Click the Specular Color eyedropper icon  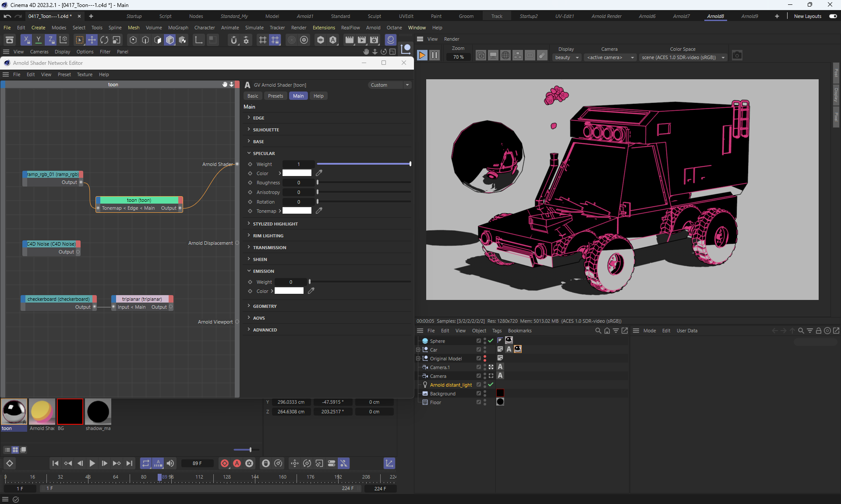coord(319,173)
